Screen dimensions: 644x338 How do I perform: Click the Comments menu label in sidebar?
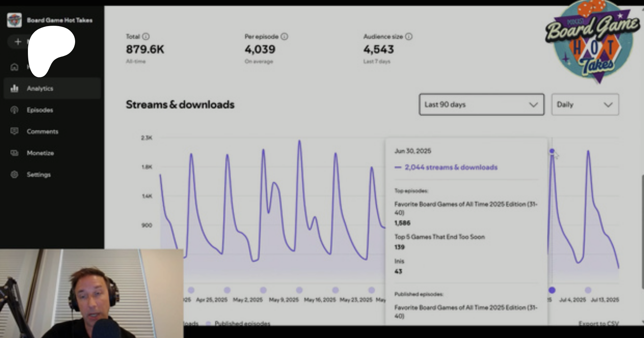(x=42, y=132)
